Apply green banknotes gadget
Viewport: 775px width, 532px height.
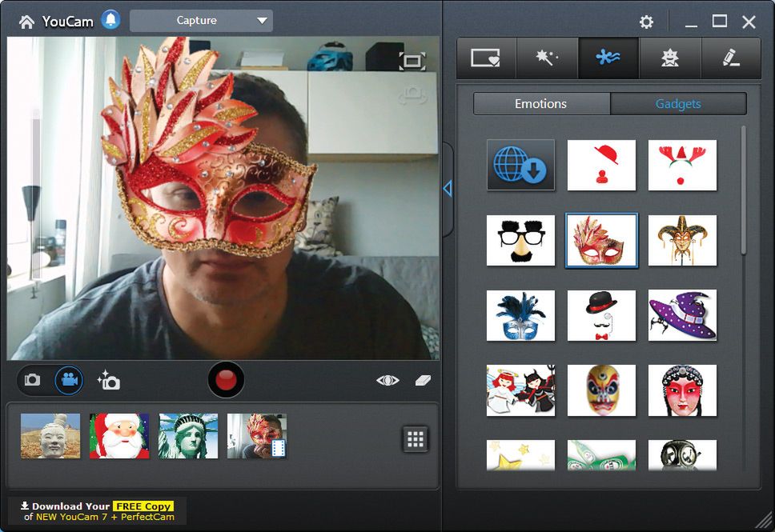coord(601,455)
